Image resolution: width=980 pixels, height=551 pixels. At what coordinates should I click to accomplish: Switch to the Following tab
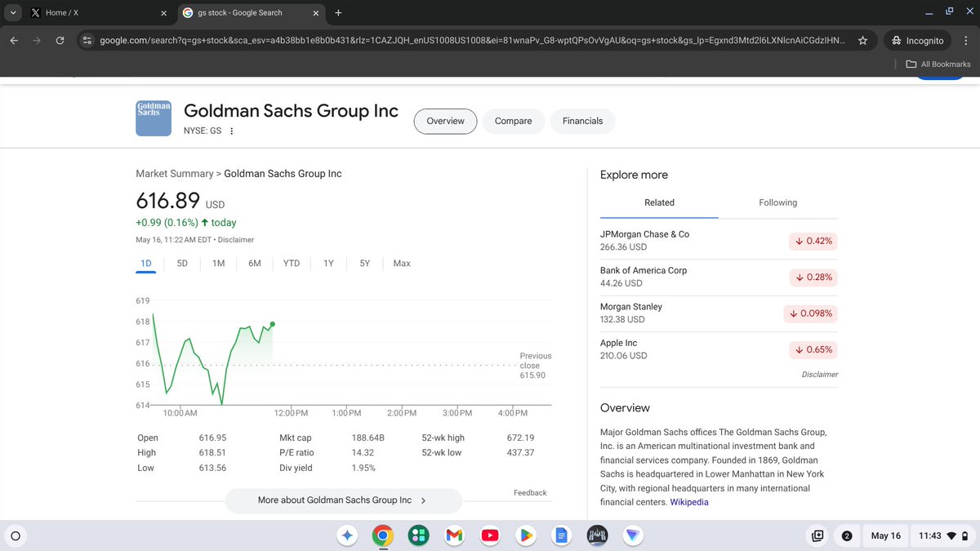coord(777,202)
